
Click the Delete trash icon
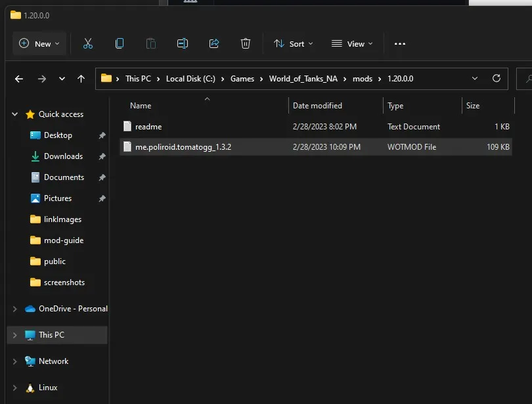(x=246, y=43)
